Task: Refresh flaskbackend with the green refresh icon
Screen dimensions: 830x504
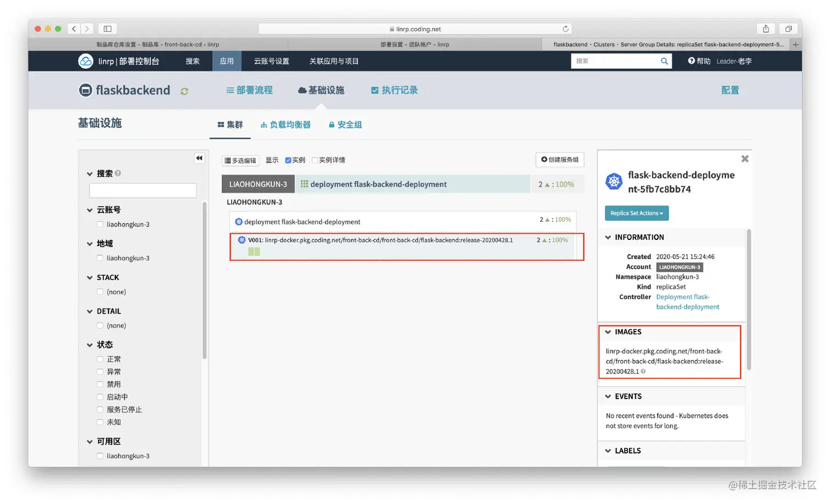Action: click(x=184, y=92)
